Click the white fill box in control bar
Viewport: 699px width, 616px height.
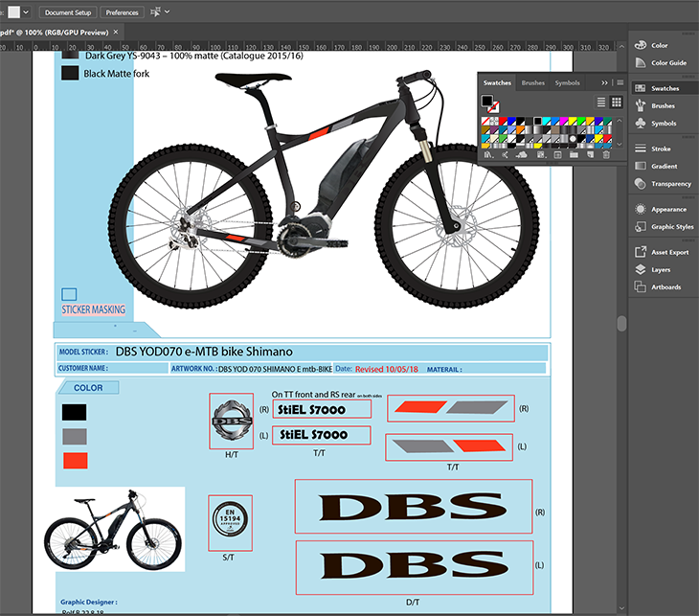(x=13, y=12)
